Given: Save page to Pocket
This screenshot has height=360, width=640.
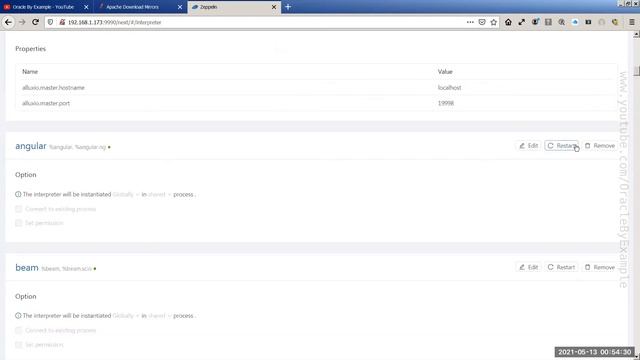Looking at the screenshot, I should point(482,22).
